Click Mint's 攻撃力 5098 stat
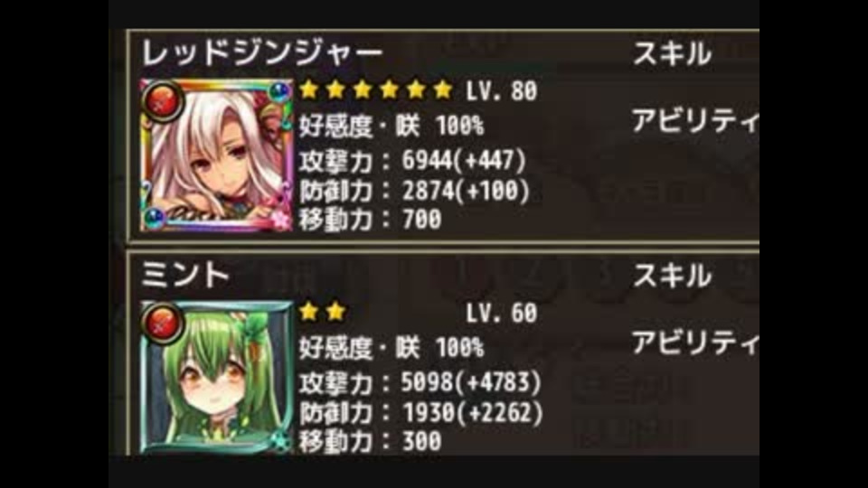 [420, 382]
